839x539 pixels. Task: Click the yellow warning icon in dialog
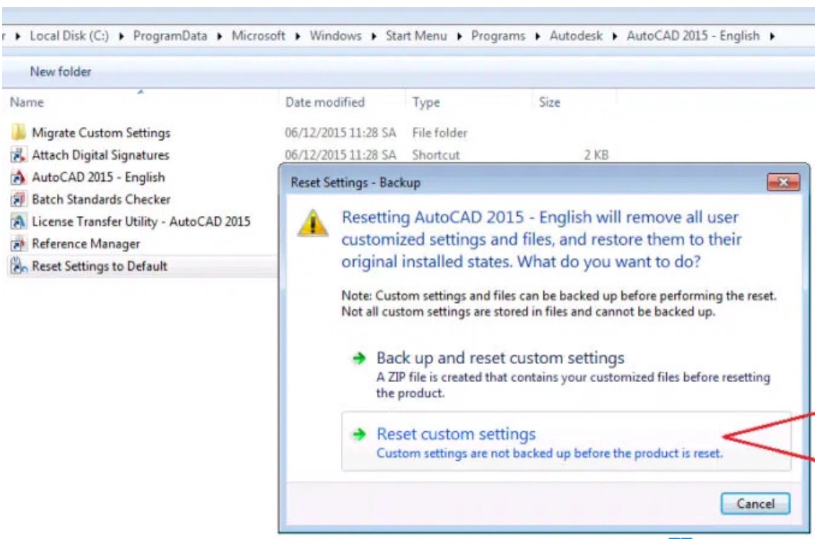point(312,224)
